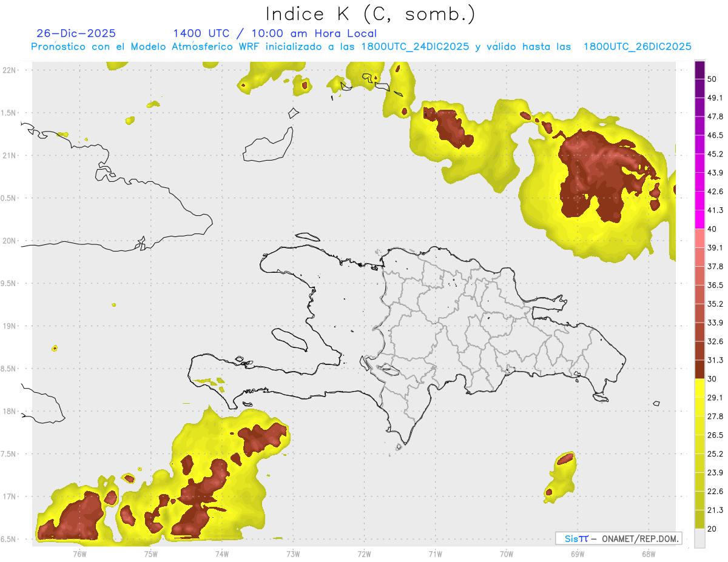Click the colorbar value label 20

click(x=712, y=529)
